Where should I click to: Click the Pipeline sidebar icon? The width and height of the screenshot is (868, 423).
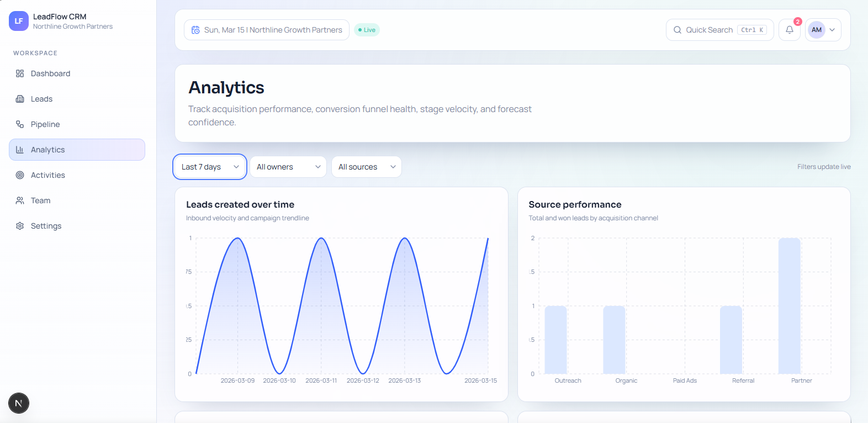point(20,124)
